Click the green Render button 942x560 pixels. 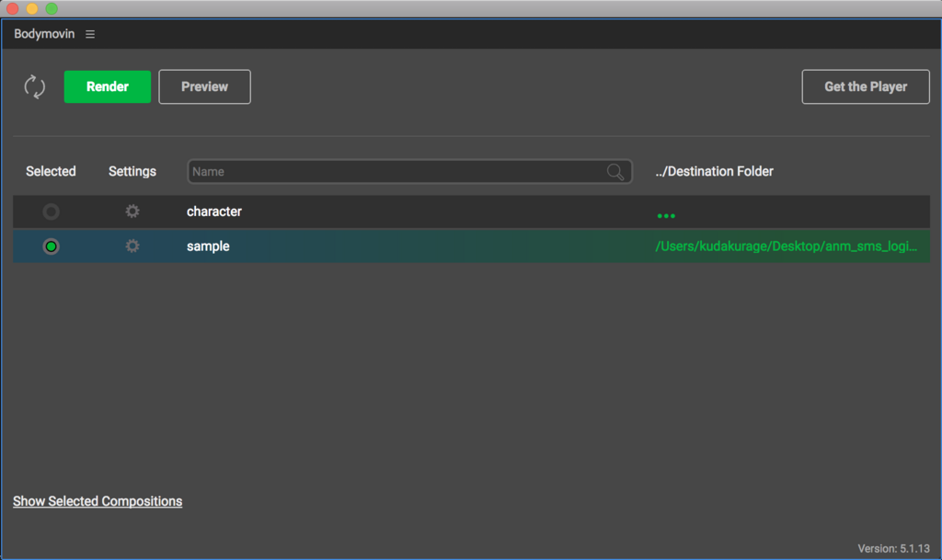click(108, 86)
